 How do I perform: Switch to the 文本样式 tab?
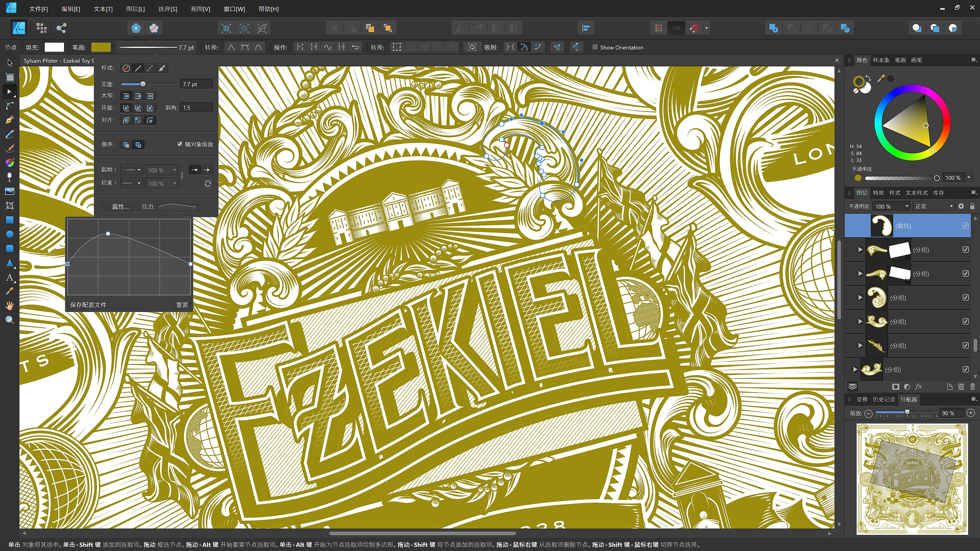coord(916,193)
